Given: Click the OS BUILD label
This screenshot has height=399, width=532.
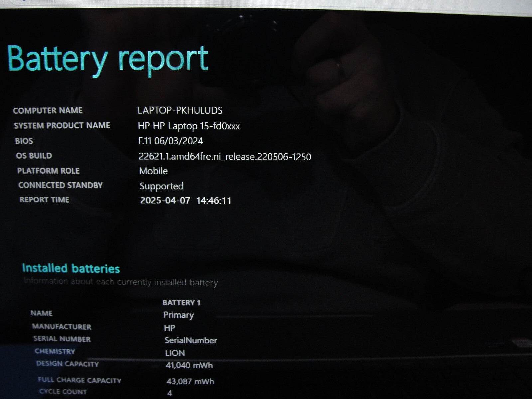Looking at the screenshot, I should [x=34, y=156].
